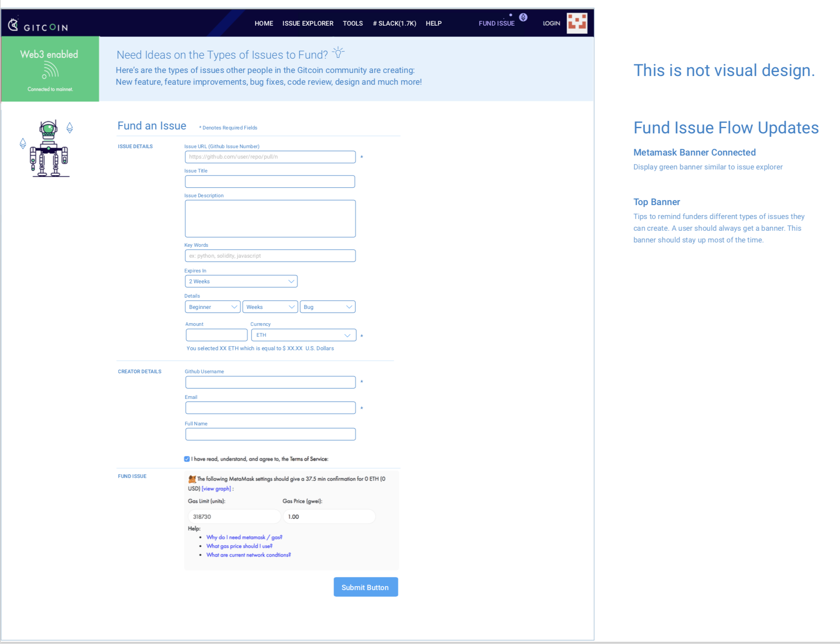Click the Gitcoin robot illustration
The image size is (840, 644).
[x=49, y=148]
